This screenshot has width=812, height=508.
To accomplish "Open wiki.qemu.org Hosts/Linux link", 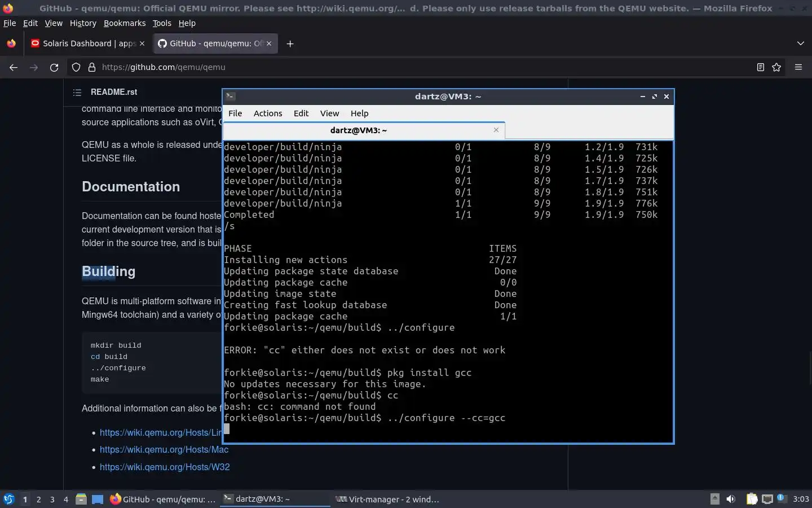I will click(161, 433).
